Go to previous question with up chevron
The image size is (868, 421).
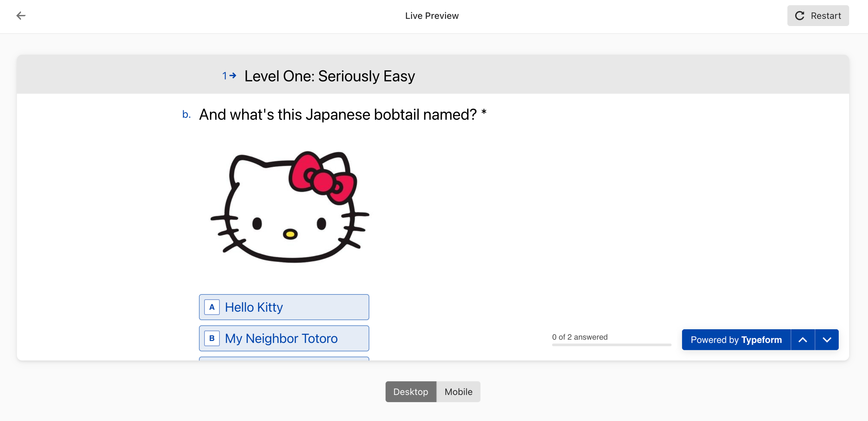803,340
